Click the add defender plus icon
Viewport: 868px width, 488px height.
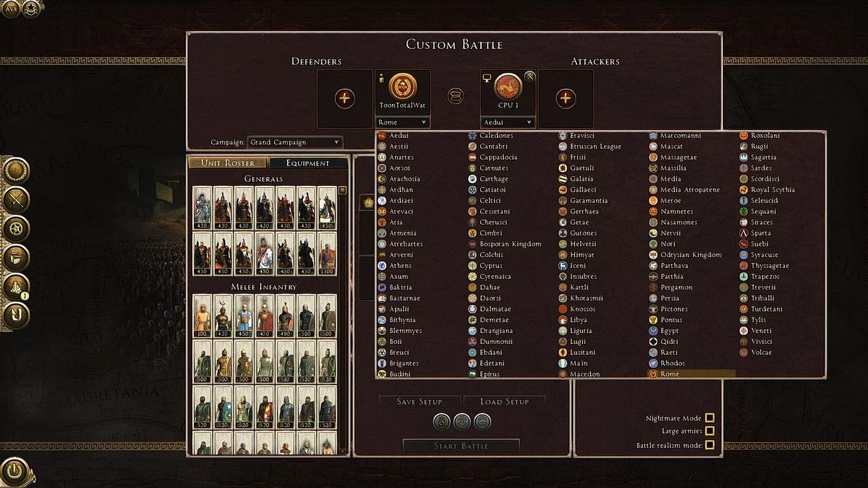tap(345, 98)
